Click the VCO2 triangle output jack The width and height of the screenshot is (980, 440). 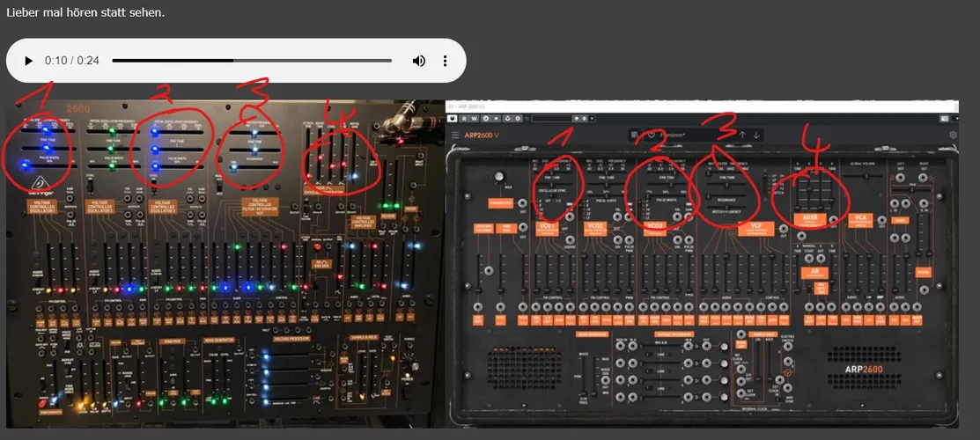click(x=617, y=216)
